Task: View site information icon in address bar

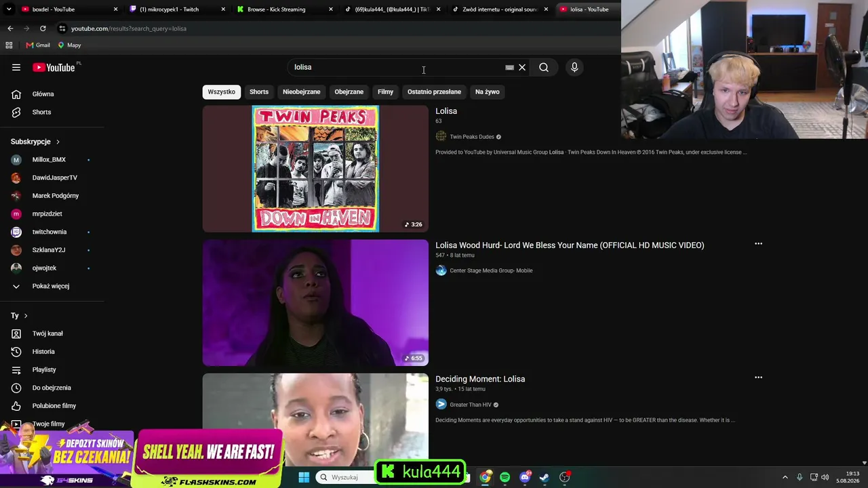Action: 62,28
